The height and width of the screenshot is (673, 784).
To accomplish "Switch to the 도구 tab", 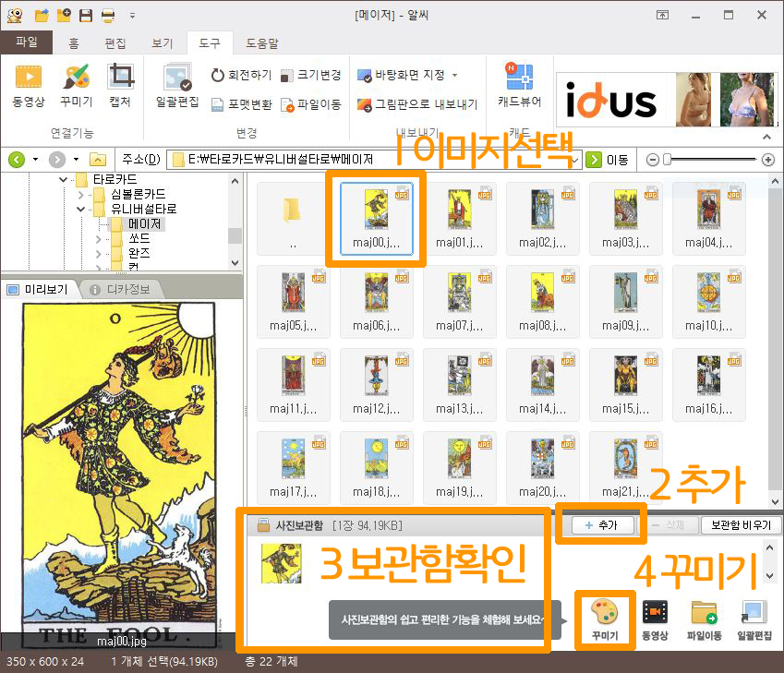I will (210, 43).
